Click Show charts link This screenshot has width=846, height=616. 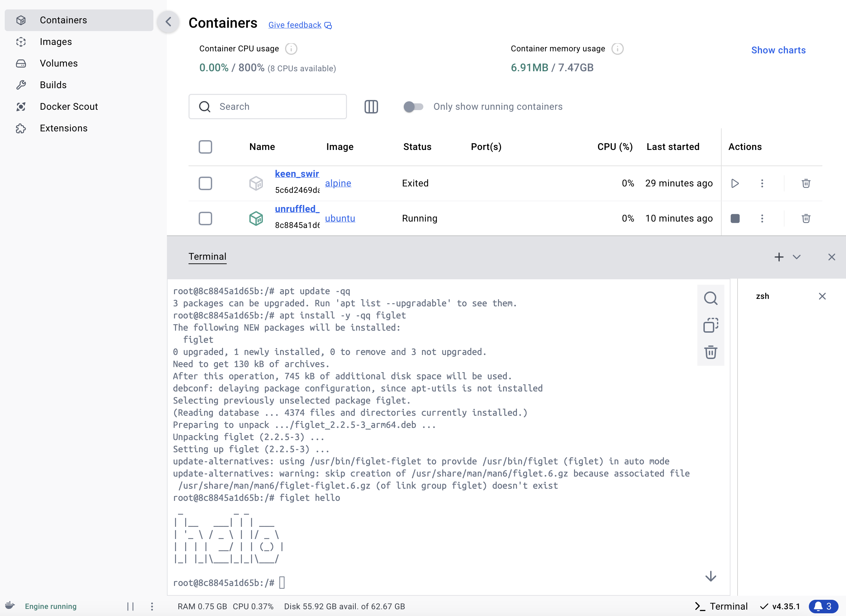[x=778, y=50]
